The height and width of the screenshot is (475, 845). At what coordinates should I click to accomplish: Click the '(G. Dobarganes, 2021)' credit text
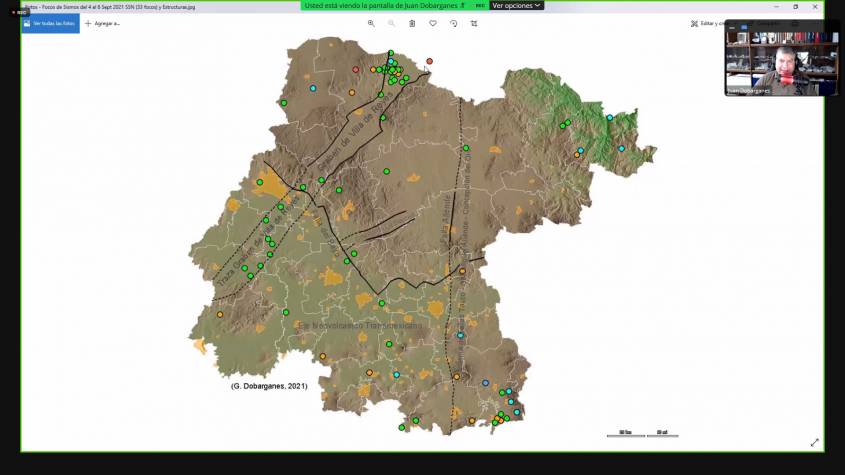[x=269, y=385]
